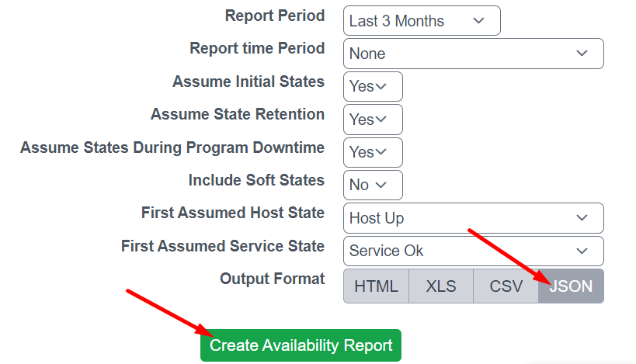The height and width of the screenshot is (364, 636).
Task: Click the chevron beside No in Soft States
Action: coord(381,185)
